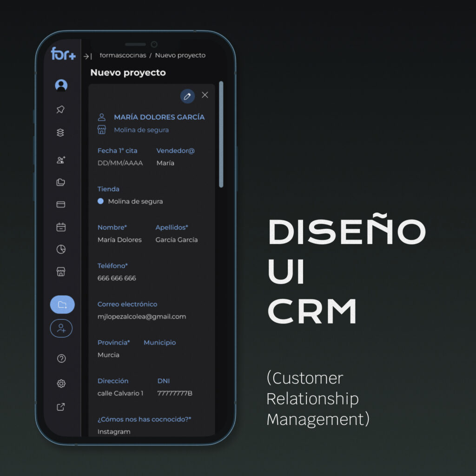Open the folders icon in sidebar
476x476 pixels.
(61, 182)
